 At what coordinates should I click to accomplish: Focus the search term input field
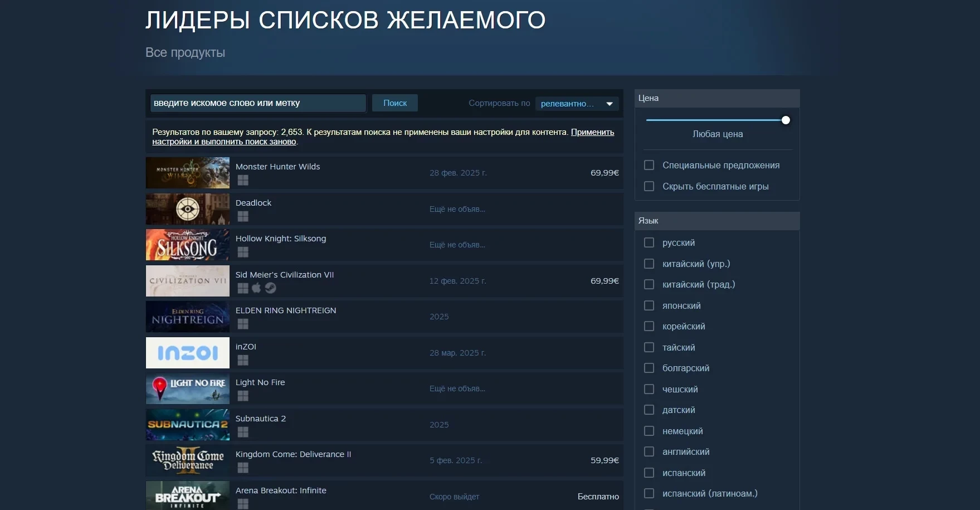point(257,103)
